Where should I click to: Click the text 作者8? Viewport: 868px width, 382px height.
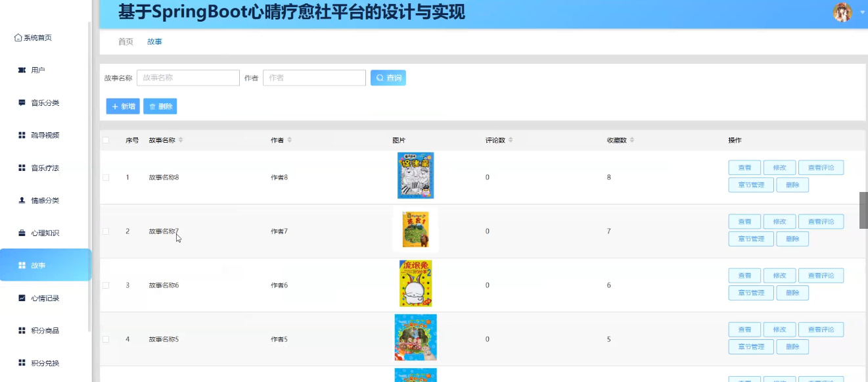279,177
